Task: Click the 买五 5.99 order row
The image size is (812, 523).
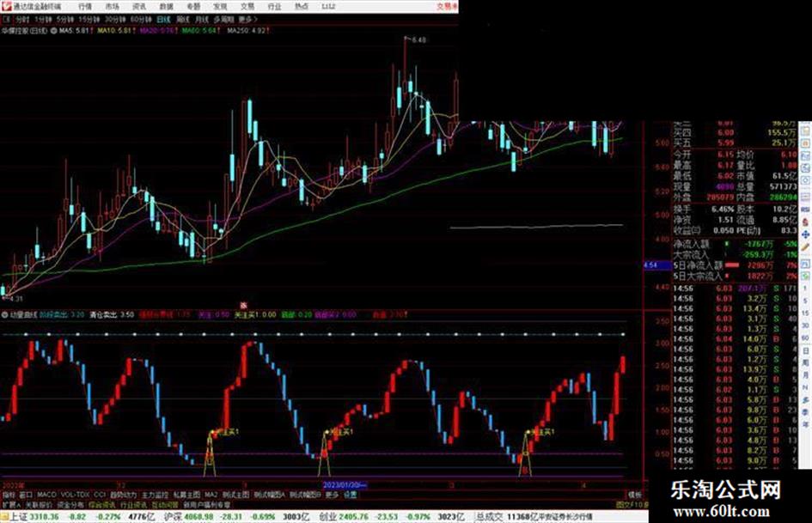Action: (x=736, y=143)
